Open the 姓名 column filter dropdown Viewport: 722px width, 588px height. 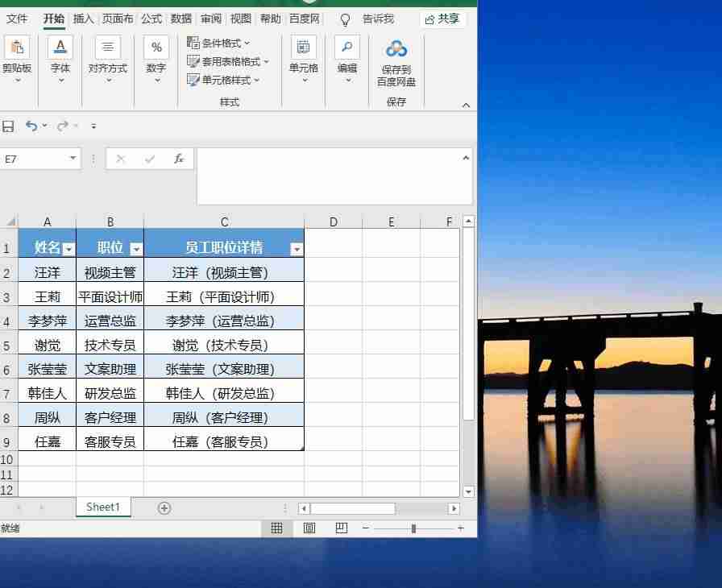[68, 250]
